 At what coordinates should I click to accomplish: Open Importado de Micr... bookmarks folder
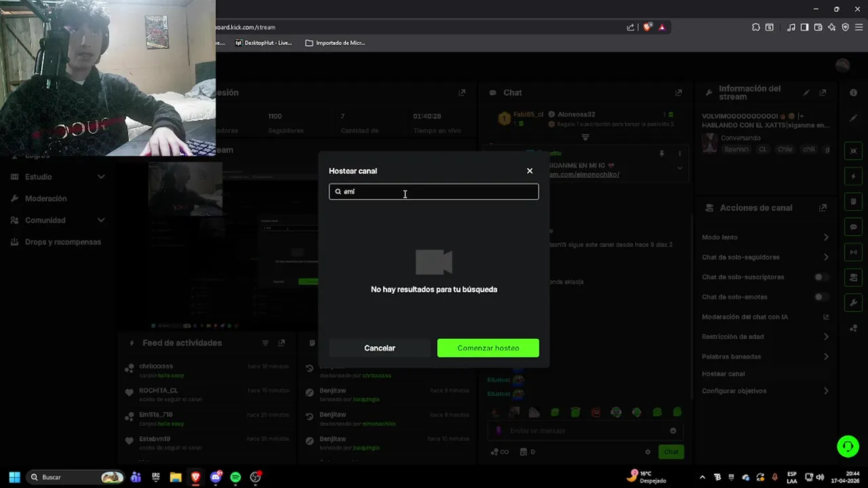coord(335,43)
